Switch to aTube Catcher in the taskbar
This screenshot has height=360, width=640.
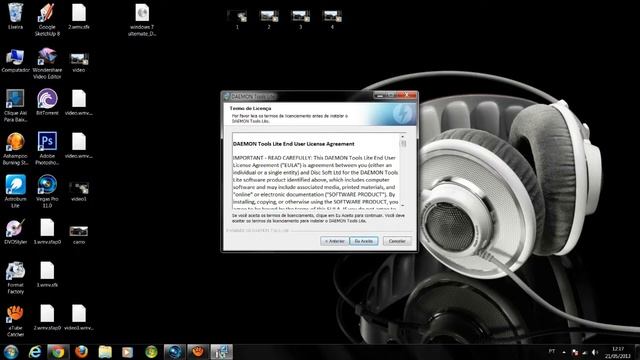[198, 351]
